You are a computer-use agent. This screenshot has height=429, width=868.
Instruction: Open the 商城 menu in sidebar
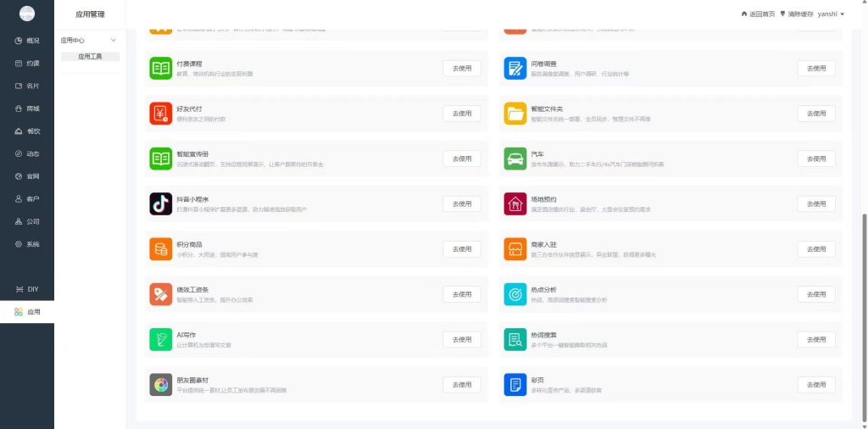27,109
